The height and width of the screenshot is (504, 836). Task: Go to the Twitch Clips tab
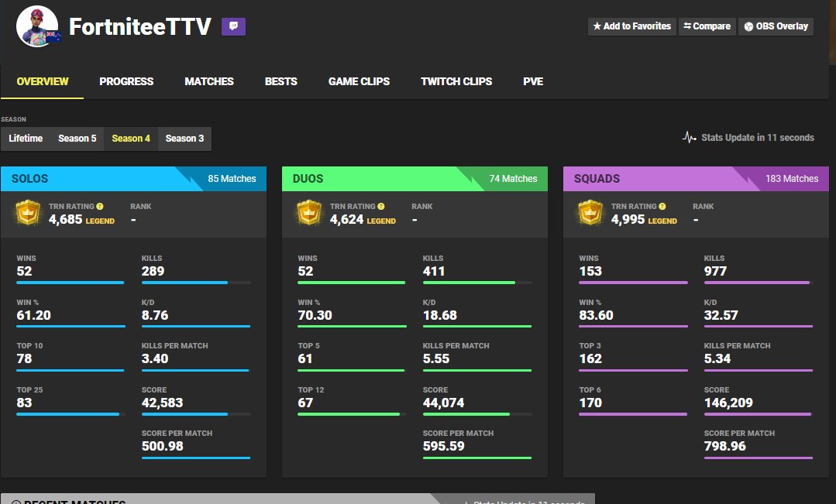click(x=456, y=81)
